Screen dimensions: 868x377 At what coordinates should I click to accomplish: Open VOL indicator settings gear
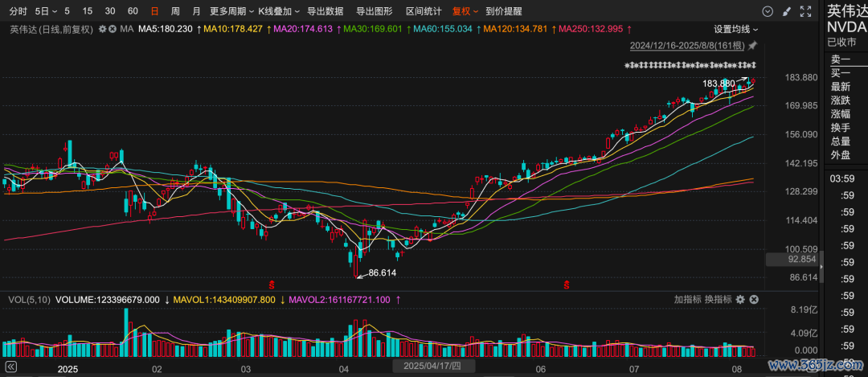pyautogui.click(x=740, y=300)
